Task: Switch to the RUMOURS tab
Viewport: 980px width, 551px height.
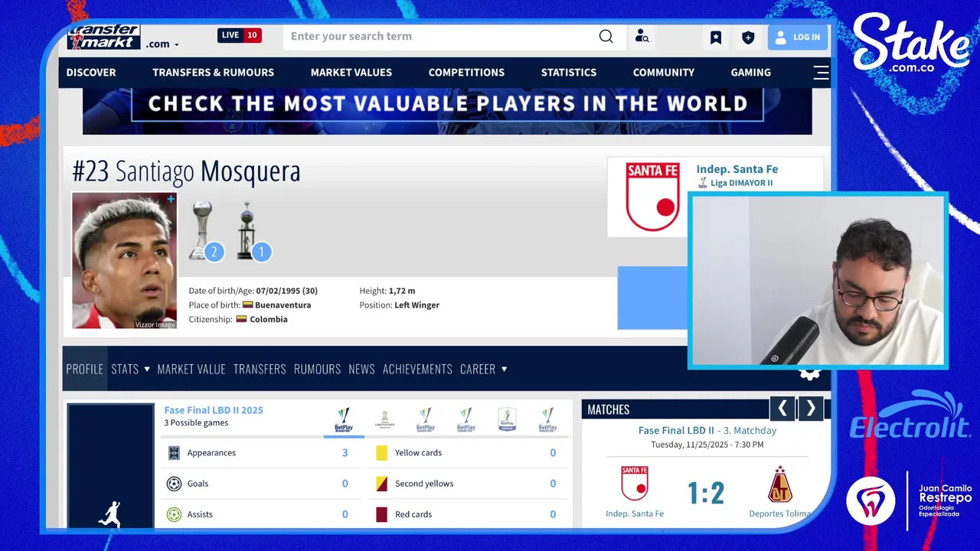Action: 317,369
